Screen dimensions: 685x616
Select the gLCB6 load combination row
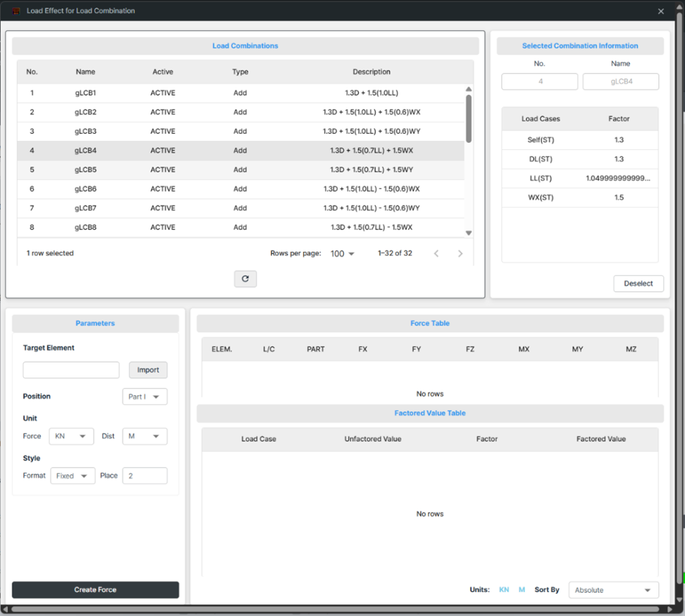click(x=240, y=189)
